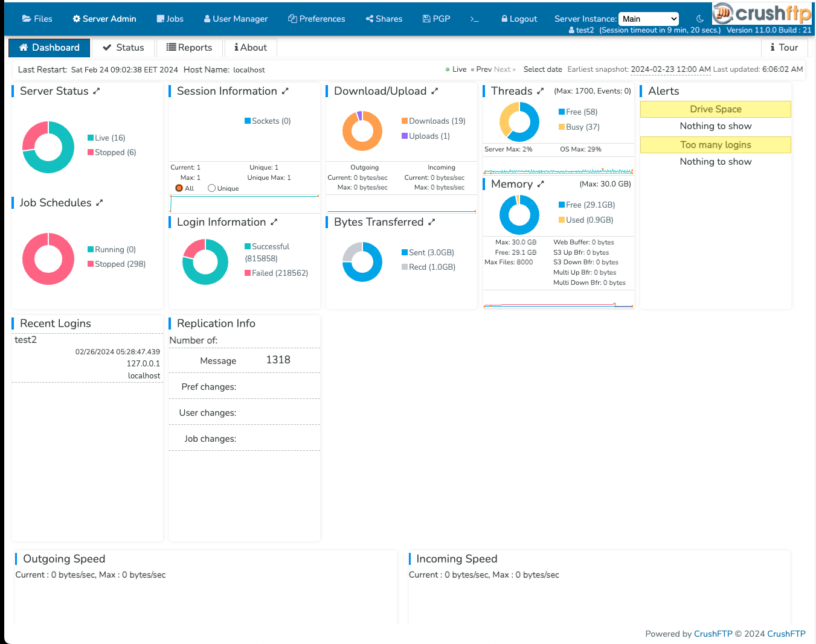Go to the Next snapshot
This screenshot has width=816, height=644.
click(505, 69)
